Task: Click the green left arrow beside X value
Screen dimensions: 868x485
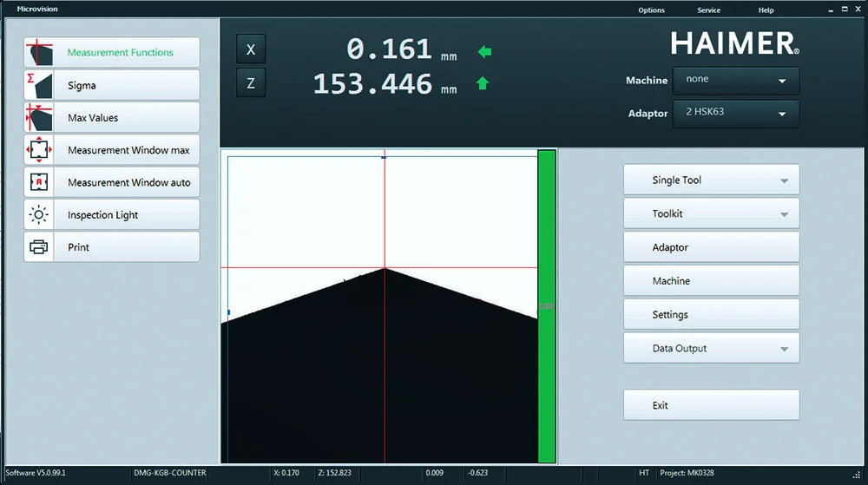Action: pyautogui.click(x=484, y=52)
